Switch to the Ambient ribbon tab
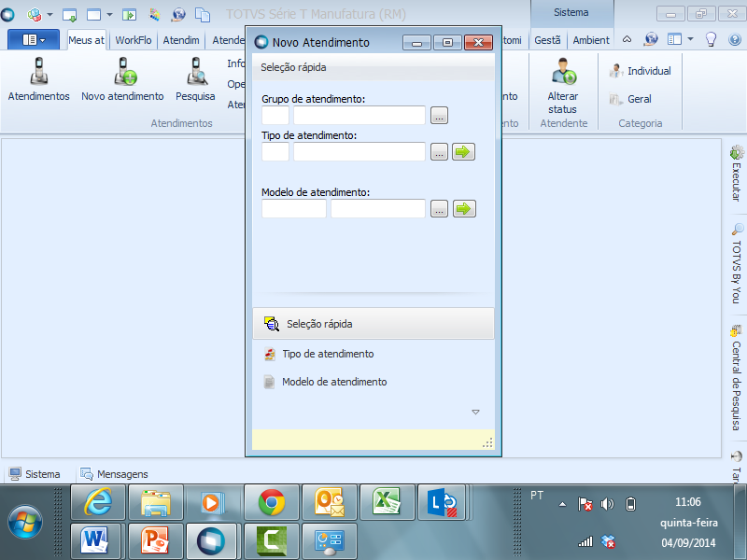747x560 pixels. click(591, 40)
